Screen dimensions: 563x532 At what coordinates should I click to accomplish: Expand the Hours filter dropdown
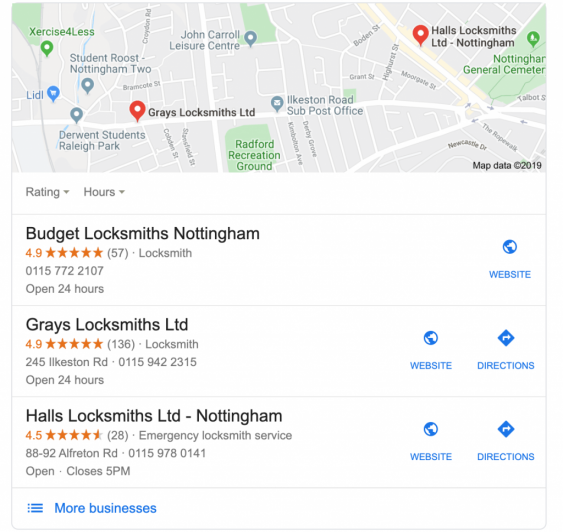104,192
